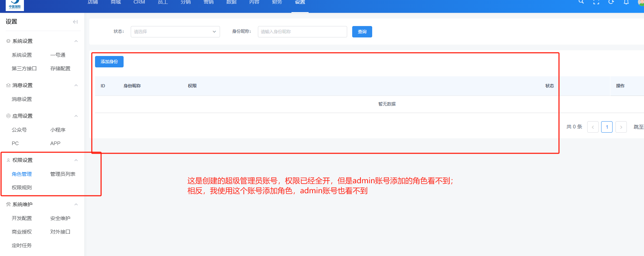Click the 中寰国际 logo
Viewport: 644px width, 256px height.
pos(15,5)
